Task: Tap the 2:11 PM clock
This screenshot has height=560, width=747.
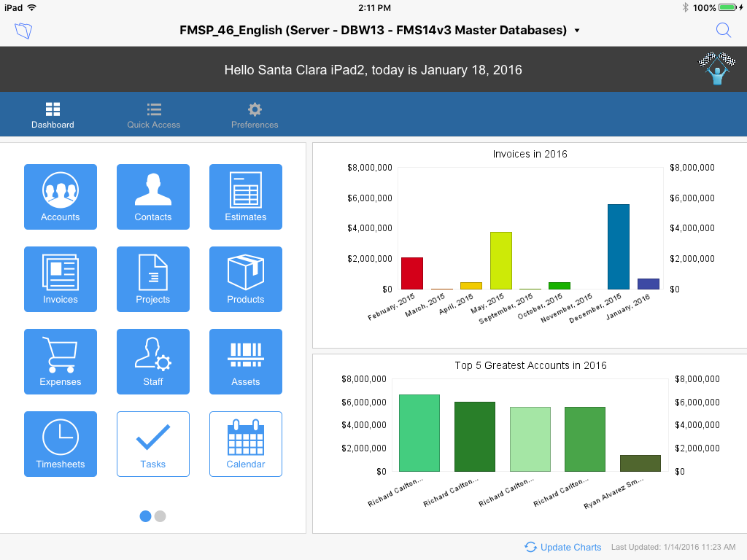Action: 374,7
